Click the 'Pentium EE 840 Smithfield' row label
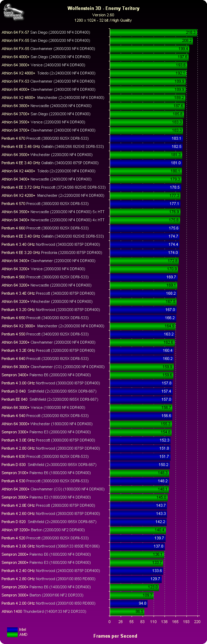207x644 pixels. [50, 399]
